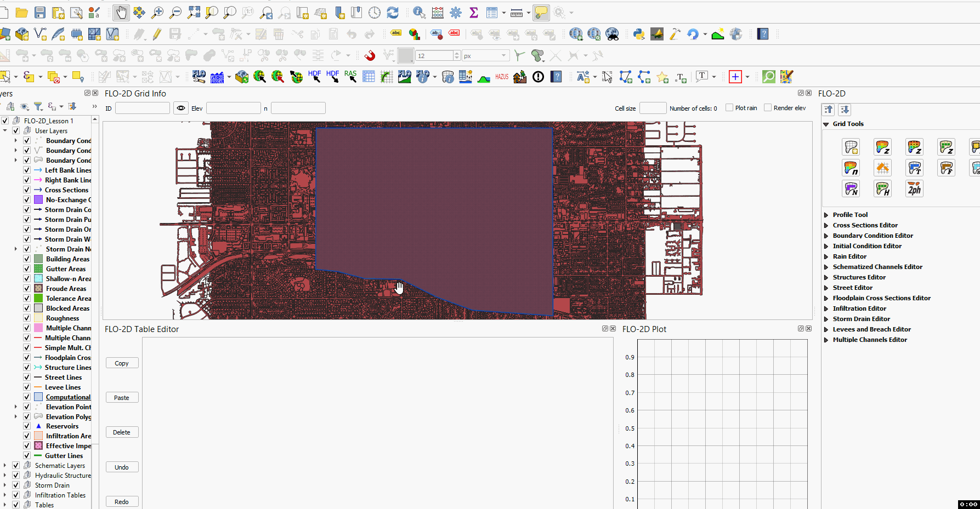Viewport: 980px width, 509px height.
Task: Click inside the Cell size input field
Action: tap(653, 107)
